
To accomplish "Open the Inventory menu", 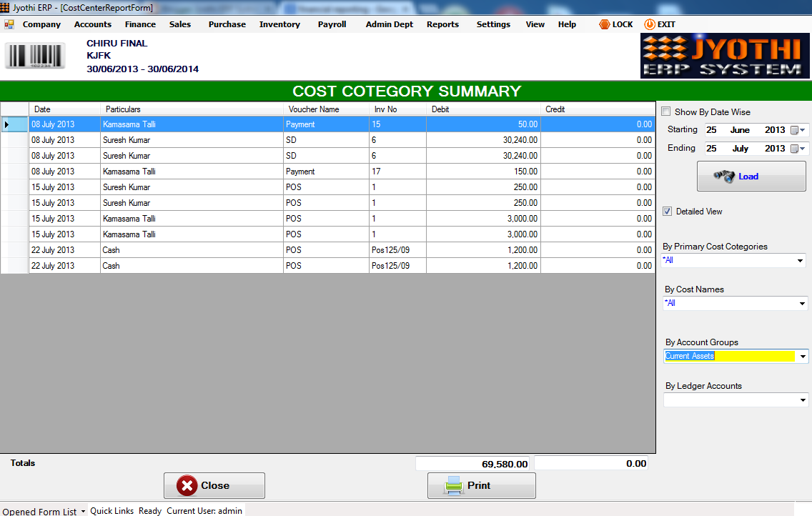I will click(x=279, y=24).
